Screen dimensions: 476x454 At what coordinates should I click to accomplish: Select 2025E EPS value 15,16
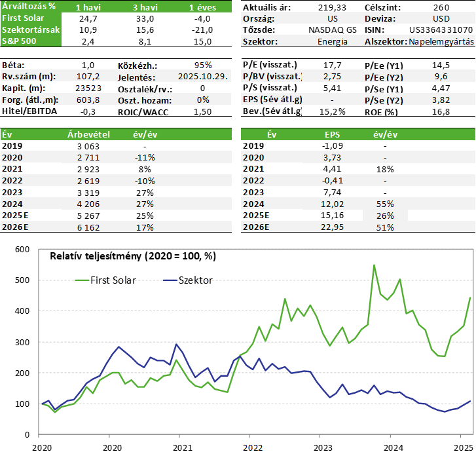pyautogui.click(x=332, y=216)
